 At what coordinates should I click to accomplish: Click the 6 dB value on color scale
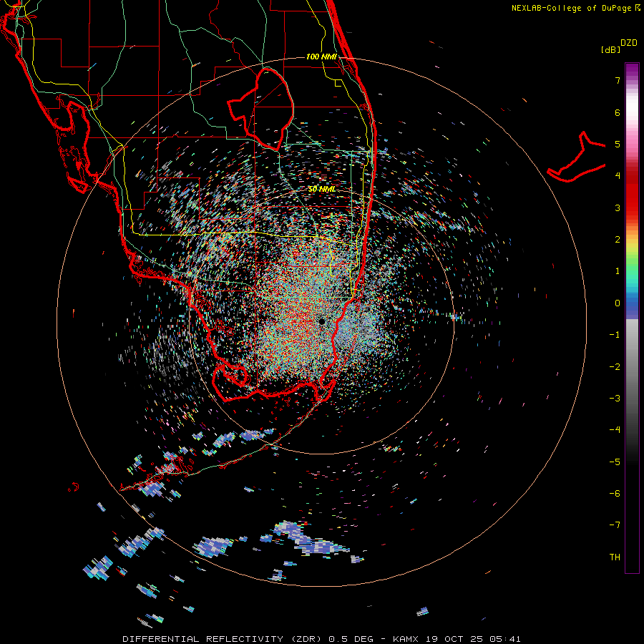pos(618,112)
